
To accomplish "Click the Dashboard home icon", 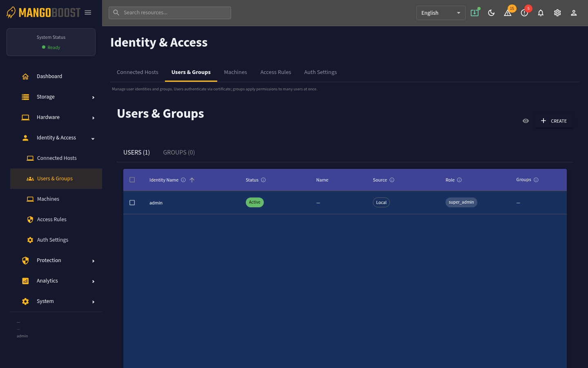I will click(x=25, y=76).
